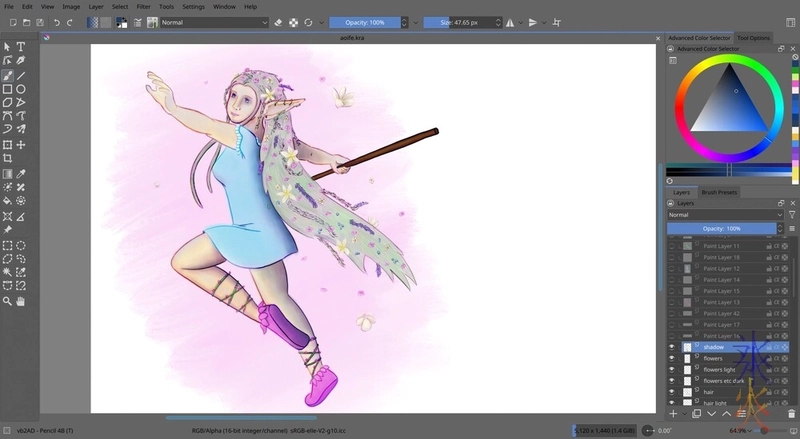The image size is (800, 439).
Task: Toggle visibility of the flowers layer
Action: point(672,358)
